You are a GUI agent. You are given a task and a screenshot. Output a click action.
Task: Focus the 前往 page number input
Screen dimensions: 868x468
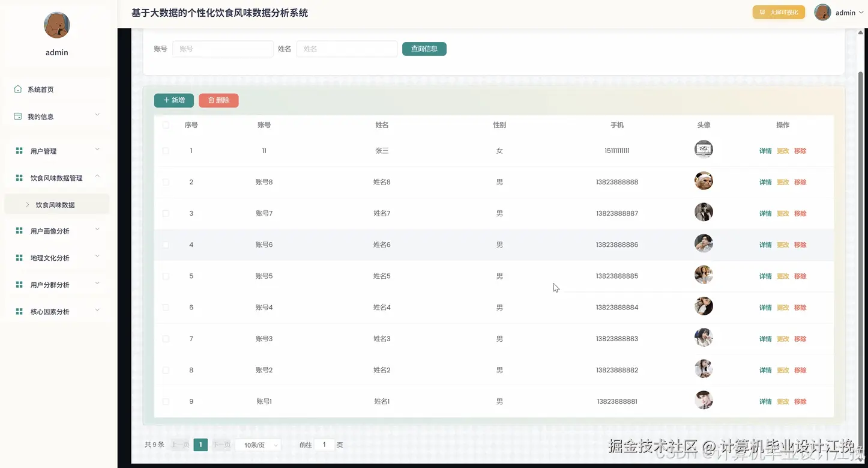(x=324, y=445)
